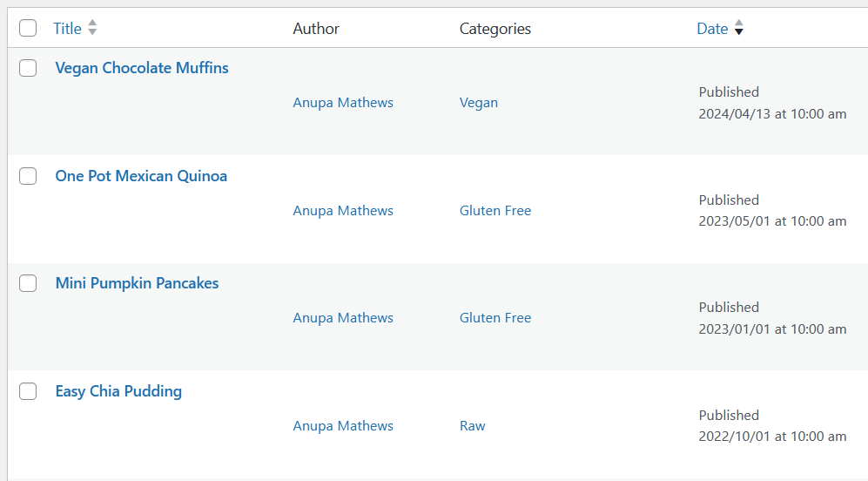Toggle the select-all checkbox in header
868x481 pixels.
(28, 28)
